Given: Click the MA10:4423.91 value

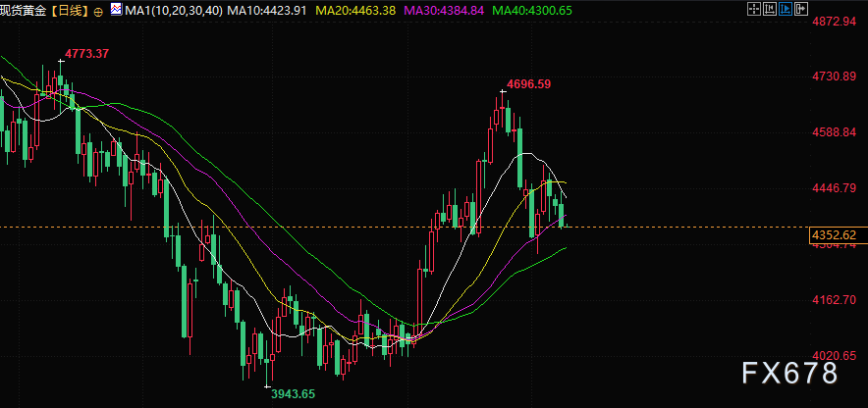Looking at the screenshot, I should (x=267, y=11).
